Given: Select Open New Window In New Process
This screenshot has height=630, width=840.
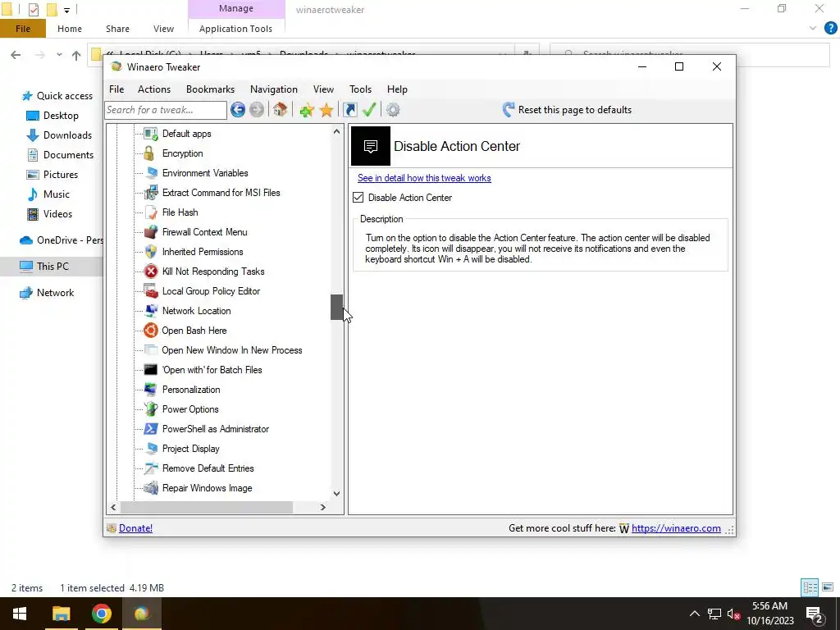Looking at the screenshot, I should 232,350.
